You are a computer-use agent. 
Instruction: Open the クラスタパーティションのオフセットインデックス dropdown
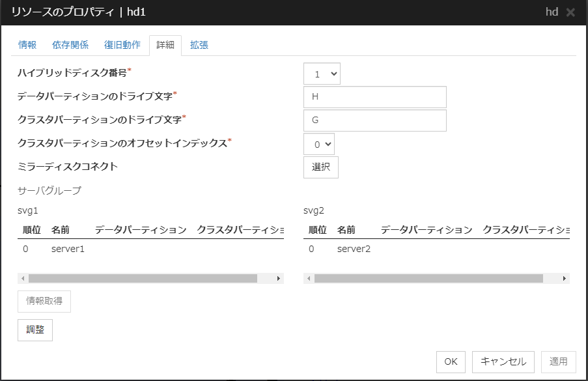point(319,143)
